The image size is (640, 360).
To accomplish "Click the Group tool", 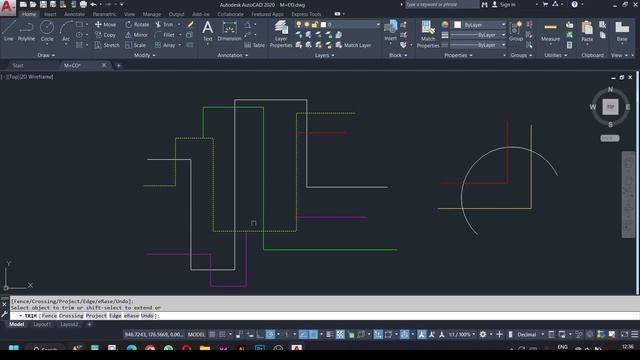I will [x=516, y=31].
